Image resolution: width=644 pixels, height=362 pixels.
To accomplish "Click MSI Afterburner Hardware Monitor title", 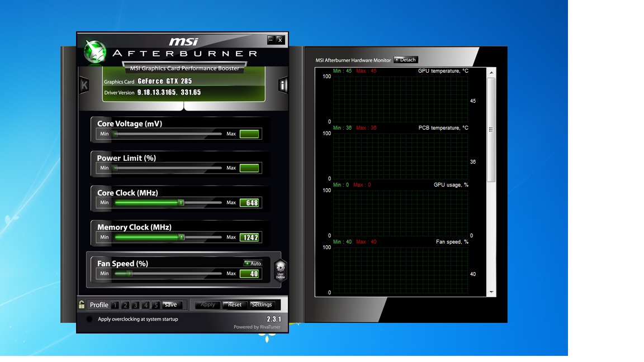I will pyautogui.click(x=353, y=60).
